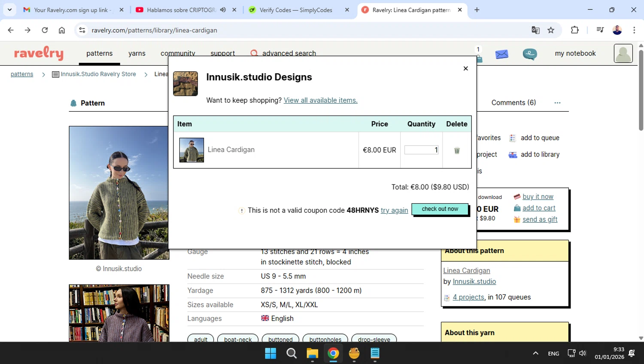Viewport: 644px width, 364px height.
Task: Open the Ravelry logo home link
Action: [x=39, y=53]
